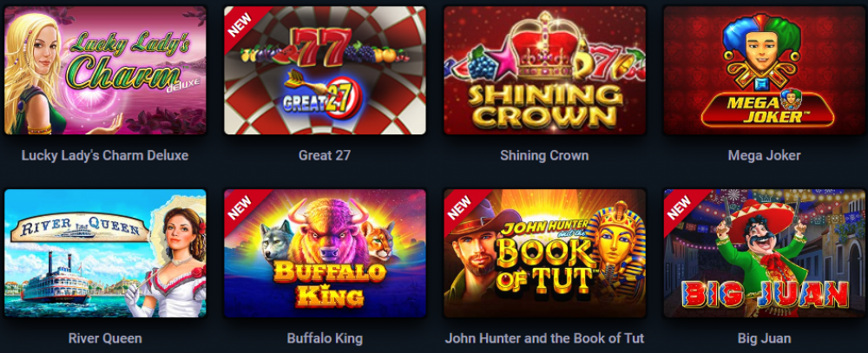
Task: Select the Big Juan game thumbnail
Action: (x=765, y=253)
